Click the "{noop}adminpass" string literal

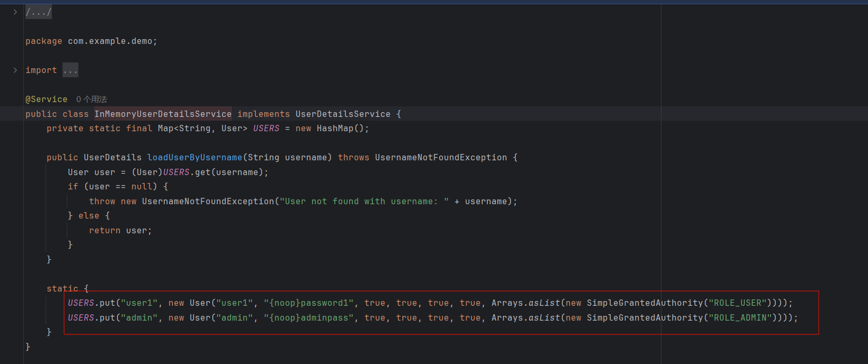click(308, 318)
